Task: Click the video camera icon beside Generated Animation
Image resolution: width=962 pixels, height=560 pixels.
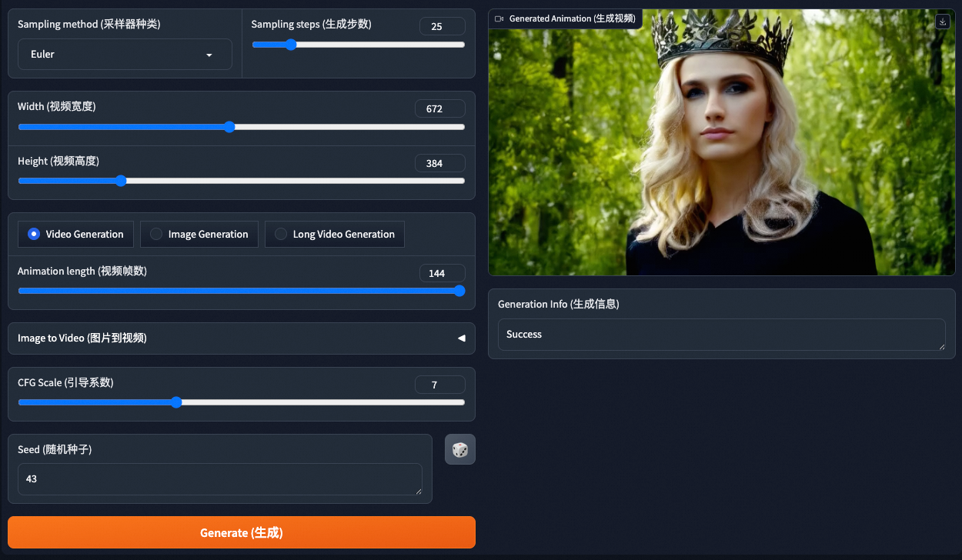Action: [x=499, y=18]
